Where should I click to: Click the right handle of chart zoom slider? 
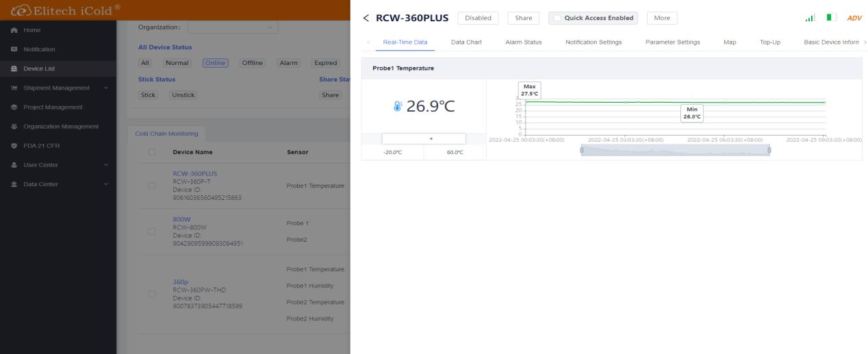[769, 150]
